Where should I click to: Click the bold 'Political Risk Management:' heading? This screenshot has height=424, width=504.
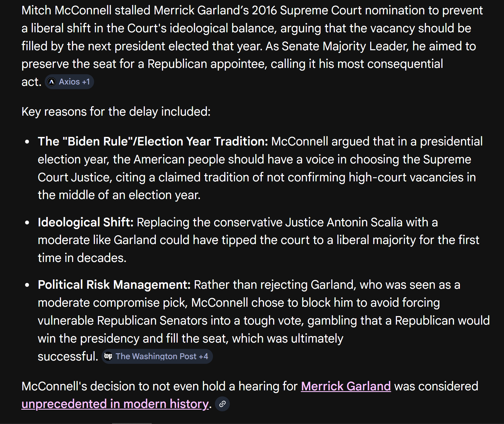[114, 285]
